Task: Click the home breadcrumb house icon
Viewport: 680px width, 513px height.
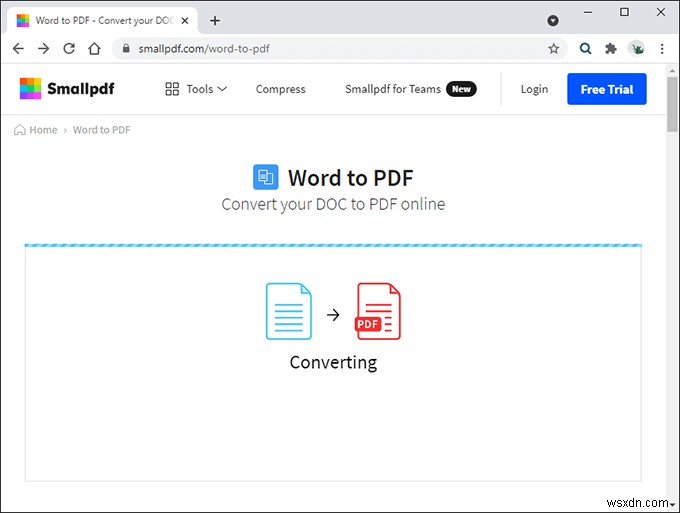Action: click(20, 130)
